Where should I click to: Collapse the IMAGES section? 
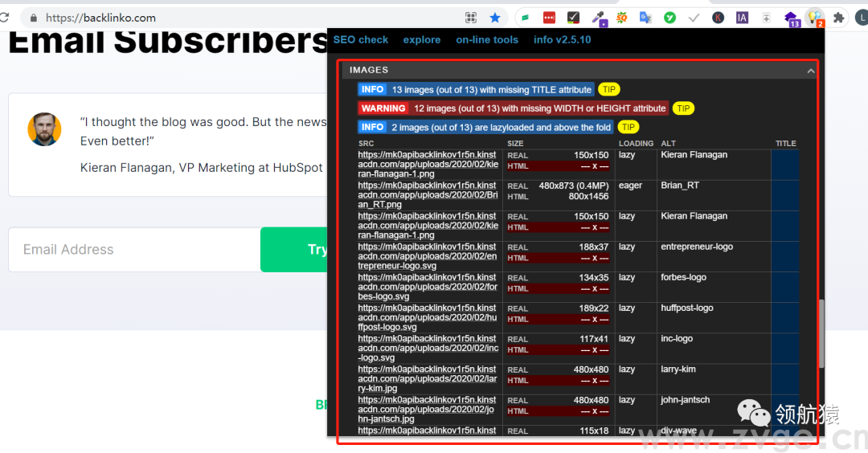810,71
